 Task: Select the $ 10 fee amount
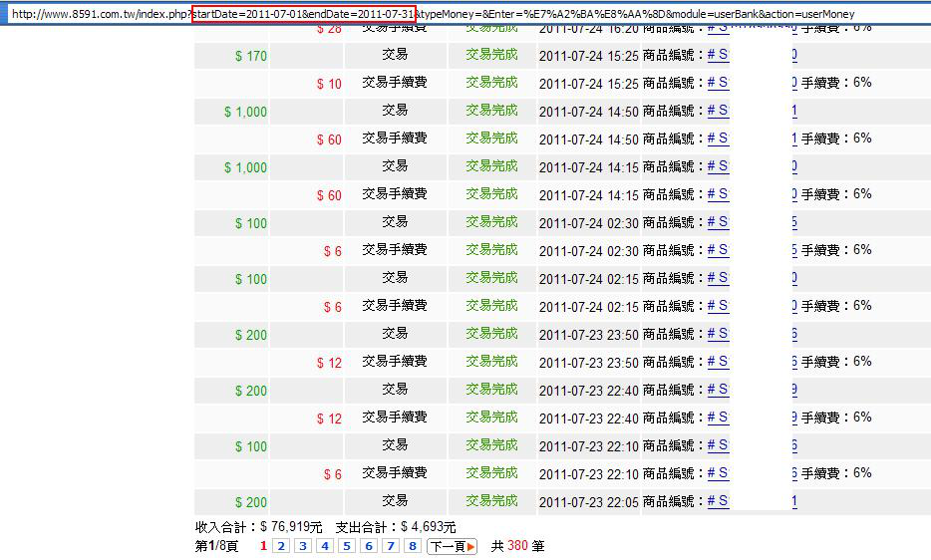point(329,84)
